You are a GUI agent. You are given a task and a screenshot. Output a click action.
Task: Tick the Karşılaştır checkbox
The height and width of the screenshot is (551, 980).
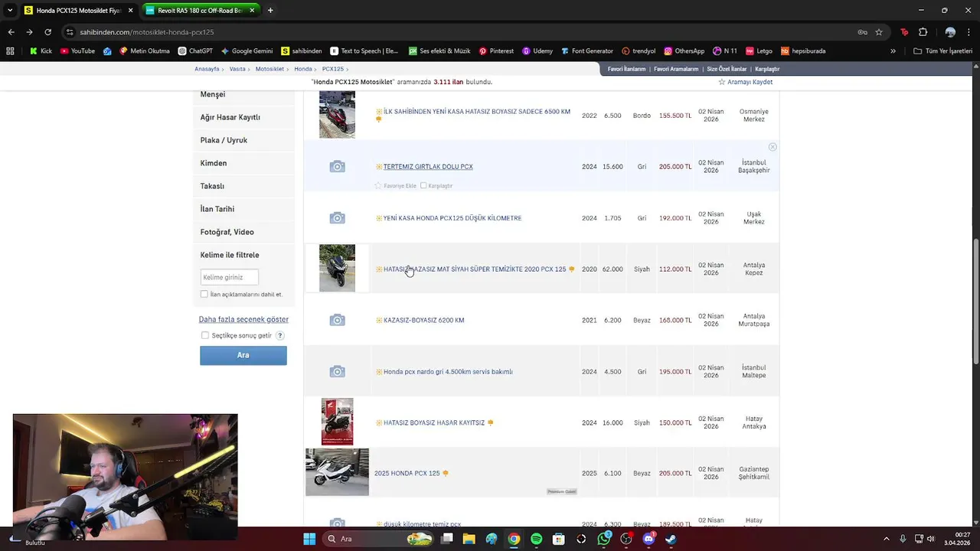tap(423, 186)
